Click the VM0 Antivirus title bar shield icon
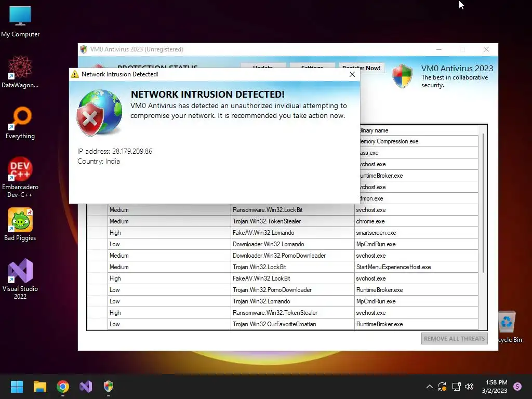Image resolution: width=532 pixels, height=399 pixels. click(84, 49)
